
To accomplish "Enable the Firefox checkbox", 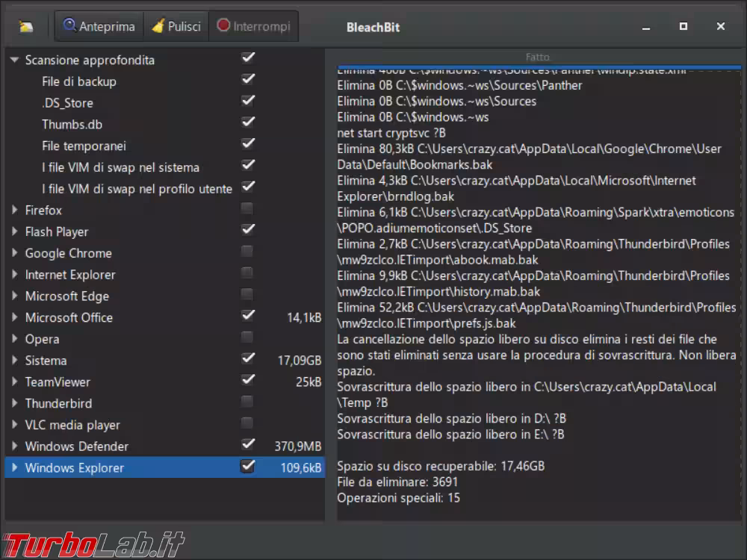I will (247, 208).
